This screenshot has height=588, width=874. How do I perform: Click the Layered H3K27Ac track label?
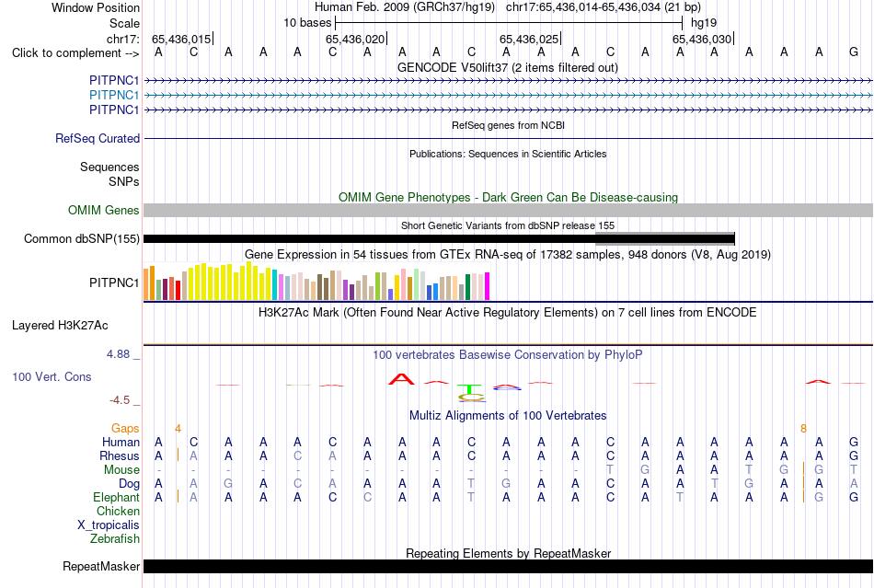click(60, 325)
